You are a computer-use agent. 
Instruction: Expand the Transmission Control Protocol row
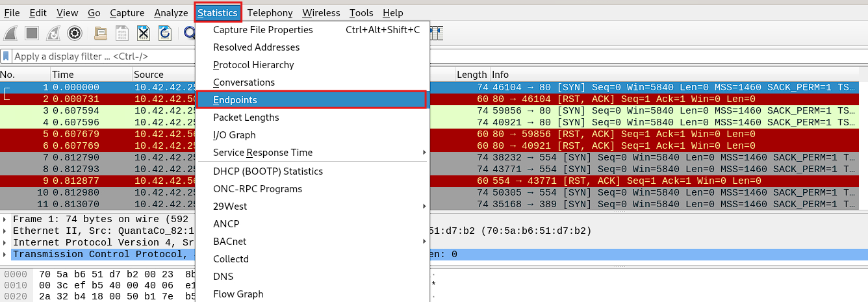point(6,255)
